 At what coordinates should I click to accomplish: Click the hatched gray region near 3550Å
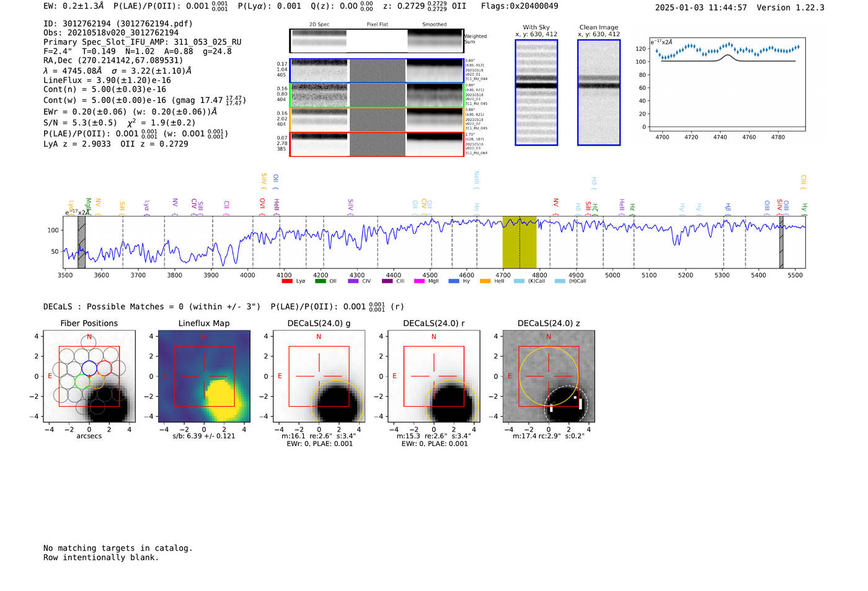(81, 242)
